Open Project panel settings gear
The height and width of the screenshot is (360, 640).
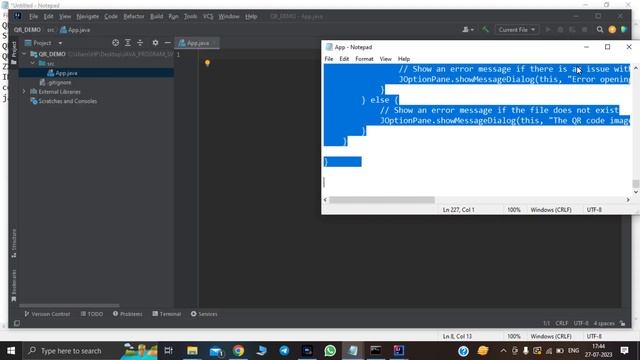(x=155, y=43)
